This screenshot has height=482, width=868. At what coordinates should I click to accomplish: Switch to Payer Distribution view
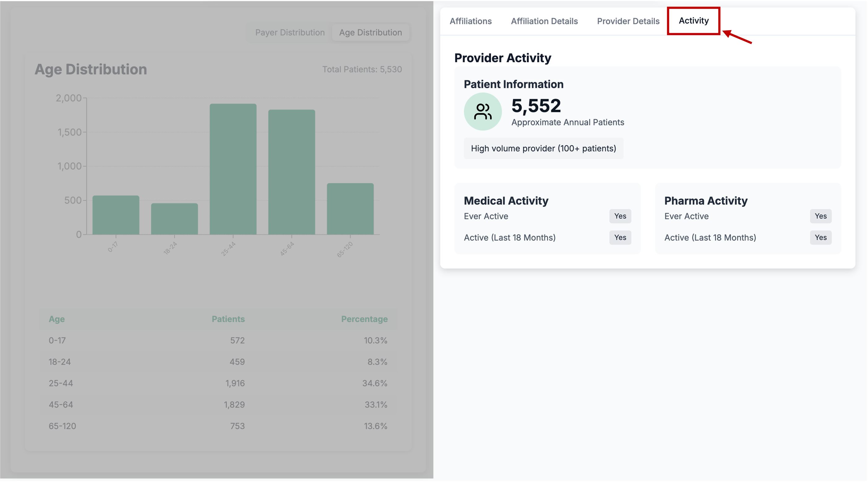point(290,32)
